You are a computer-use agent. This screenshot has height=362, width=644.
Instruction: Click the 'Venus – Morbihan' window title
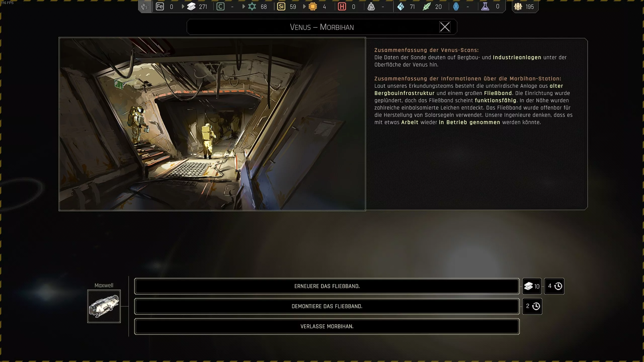click(x=322, y=27)
